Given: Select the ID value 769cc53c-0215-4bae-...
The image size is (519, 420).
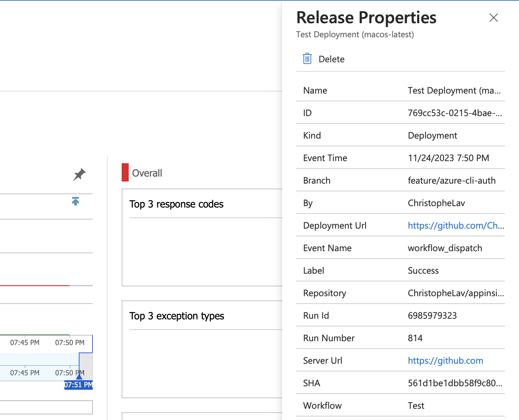Looking at the screenshot, I should coord(455,113).
